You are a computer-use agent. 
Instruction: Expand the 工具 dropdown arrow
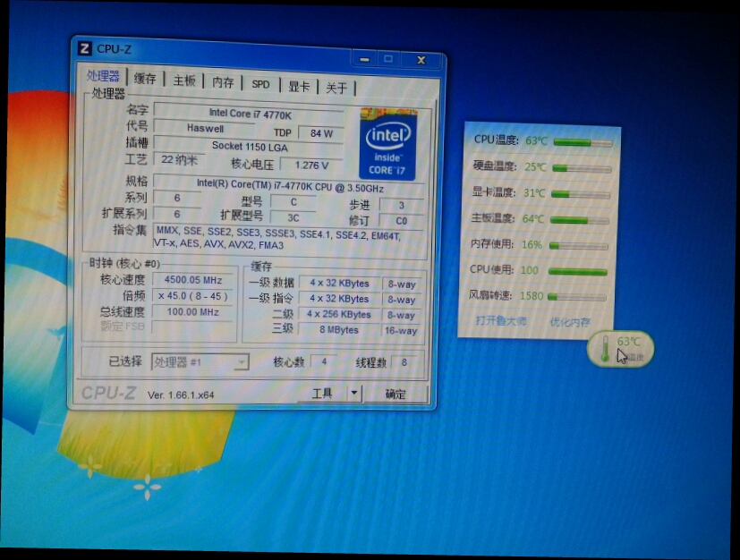pos(354,393)
